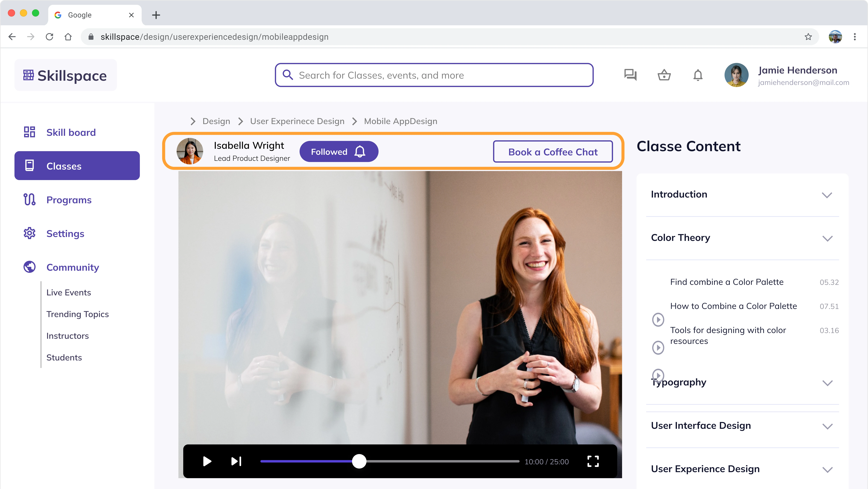Open Students submenu item
868x489 pixels.
tap(64, 357)
